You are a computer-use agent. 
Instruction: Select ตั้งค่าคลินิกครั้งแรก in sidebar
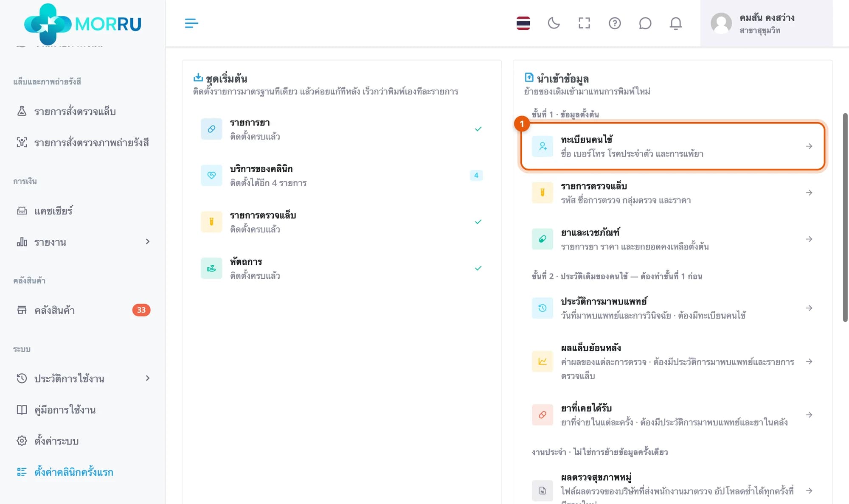[83, 472]
